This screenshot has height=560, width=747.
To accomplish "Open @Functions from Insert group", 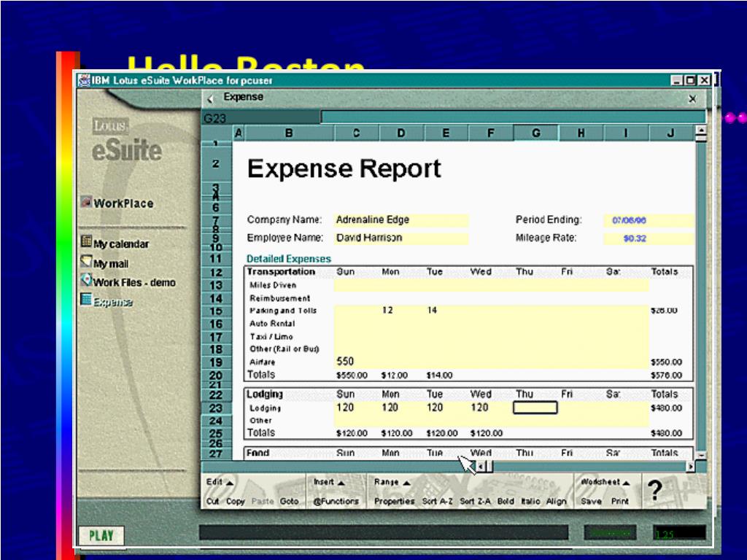I will point(336,501).
